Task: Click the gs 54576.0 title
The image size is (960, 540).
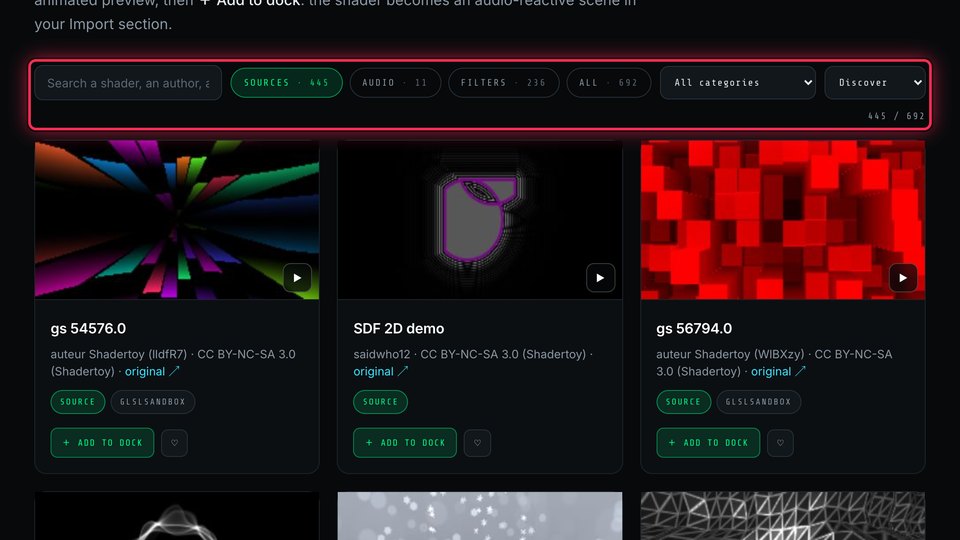Action: [88, 329]
